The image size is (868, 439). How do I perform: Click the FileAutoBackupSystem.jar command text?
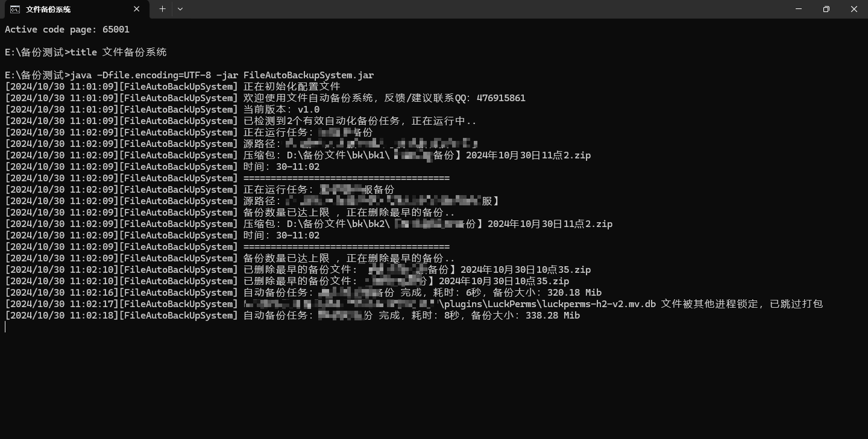coord(309,75)
